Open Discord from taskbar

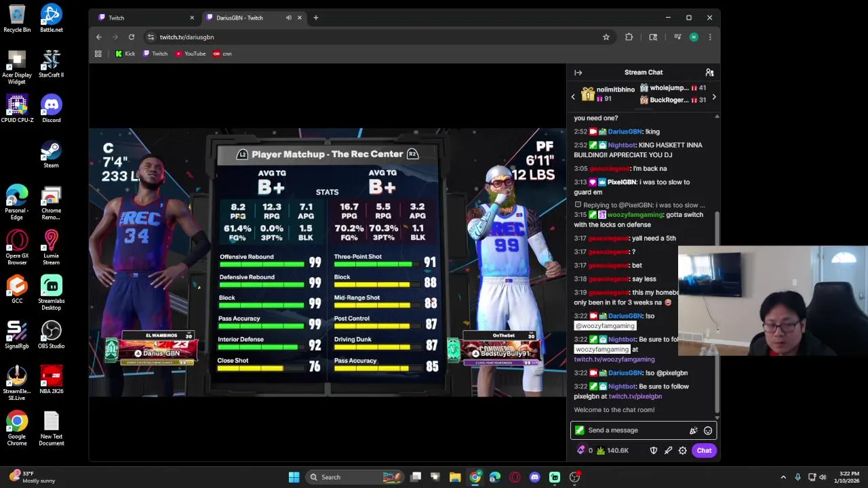[x=535, y=477]
